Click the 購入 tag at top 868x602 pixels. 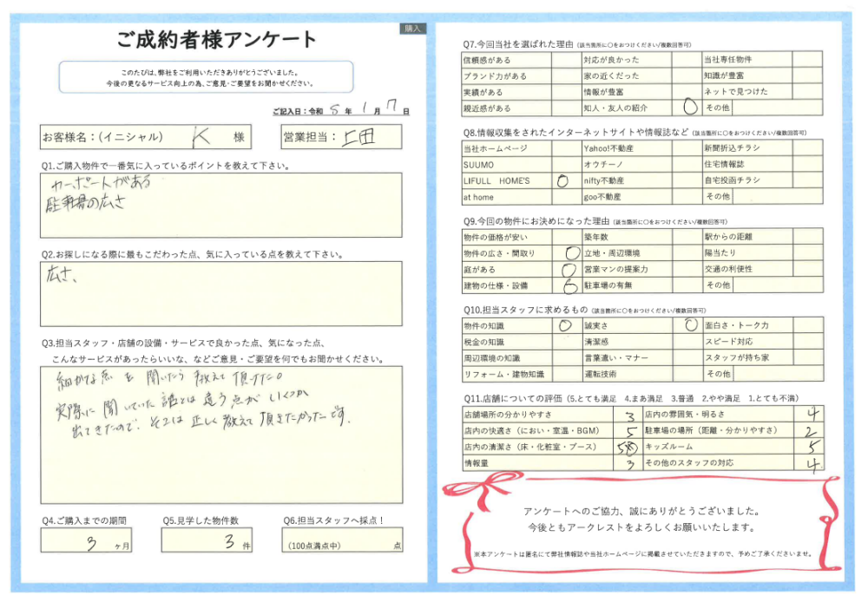(x=412, y=29)
